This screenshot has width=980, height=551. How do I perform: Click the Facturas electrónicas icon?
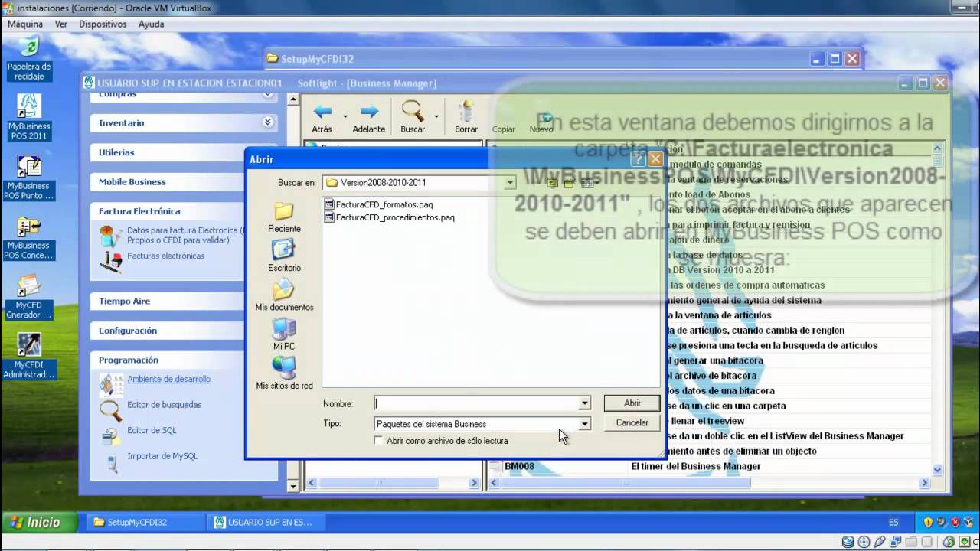pos(111,261)
